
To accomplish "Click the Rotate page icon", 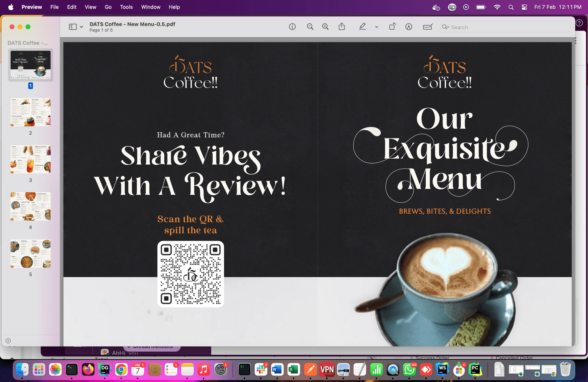I will [x=392, y=27].
